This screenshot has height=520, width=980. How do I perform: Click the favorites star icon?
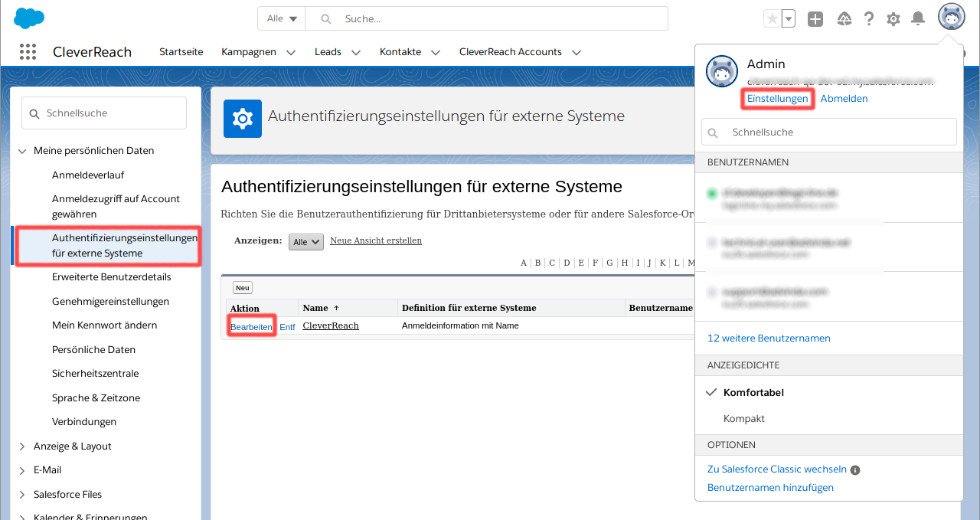pos(772,19)
